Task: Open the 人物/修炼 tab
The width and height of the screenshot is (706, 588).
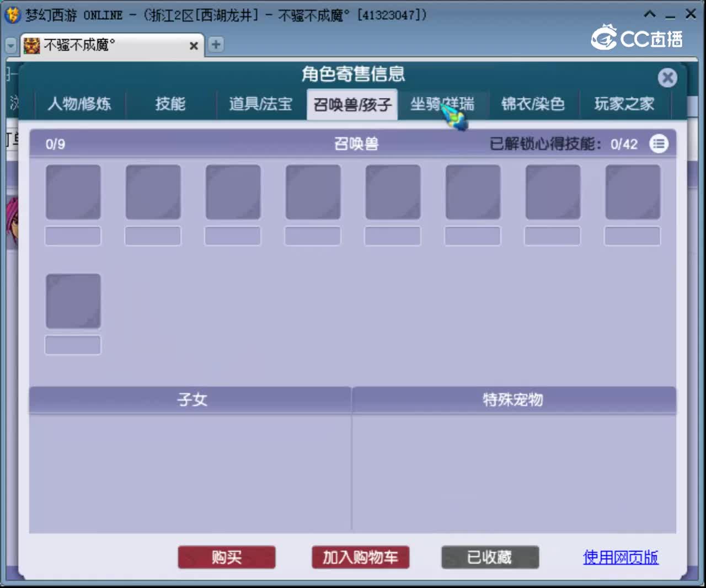Action: tap(79, 104)
